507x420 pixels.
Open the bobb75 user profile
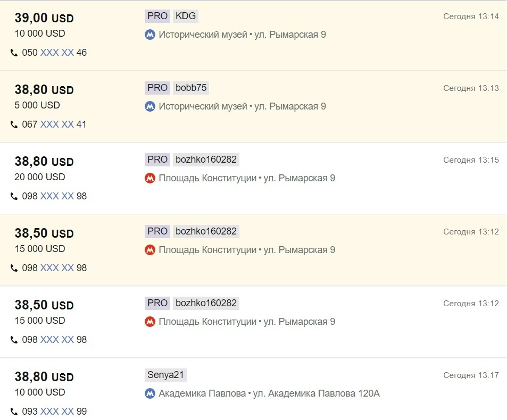click(191, 88)
